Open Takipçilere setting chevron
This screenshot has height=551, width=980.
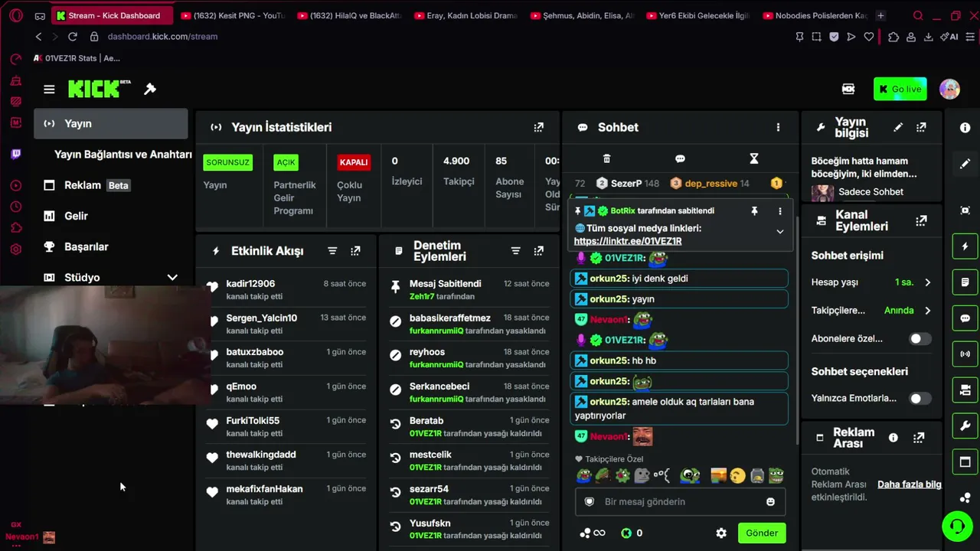(928, 311)
